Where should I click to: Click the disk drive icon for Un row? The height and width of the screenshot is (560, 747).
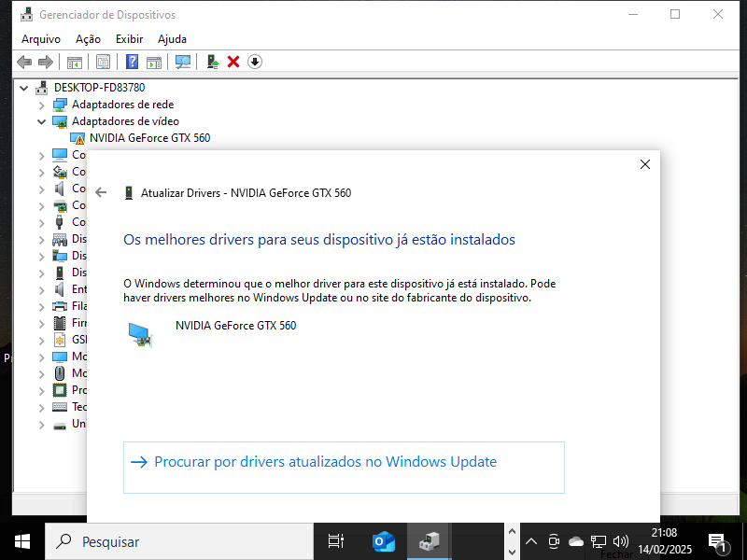coord(60,426)
